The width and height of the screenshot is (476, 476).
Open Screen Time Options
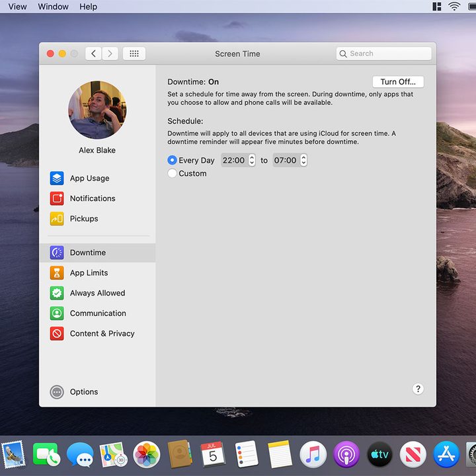point(74,392)
